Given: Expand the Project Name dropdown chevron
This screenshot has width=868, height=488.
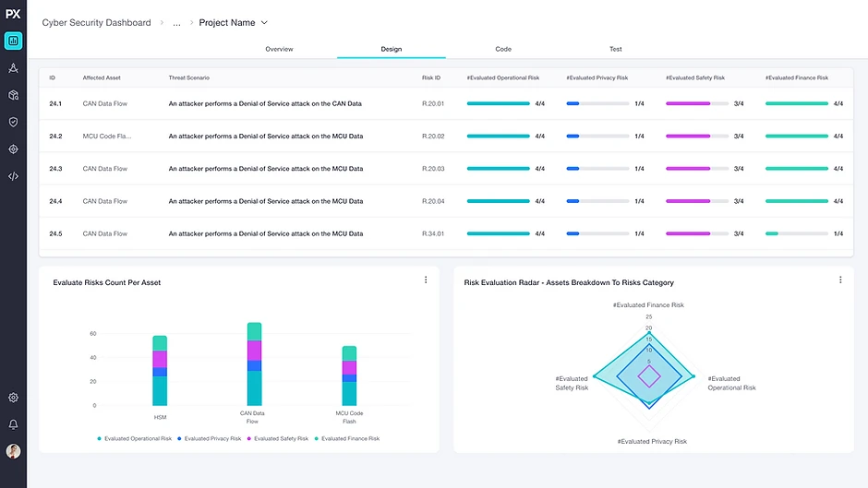Looking at the screenshot, I should coord(264,23).
